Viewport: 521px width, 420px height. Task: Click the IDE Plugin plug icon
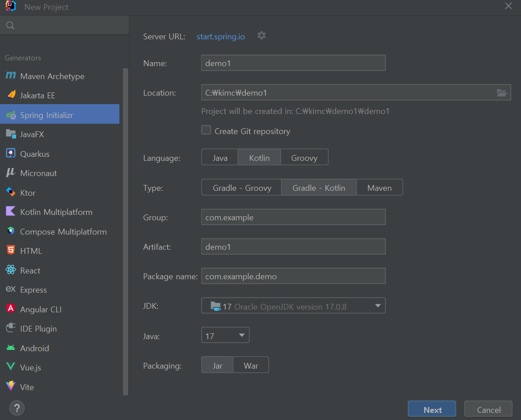pos(11,328)
